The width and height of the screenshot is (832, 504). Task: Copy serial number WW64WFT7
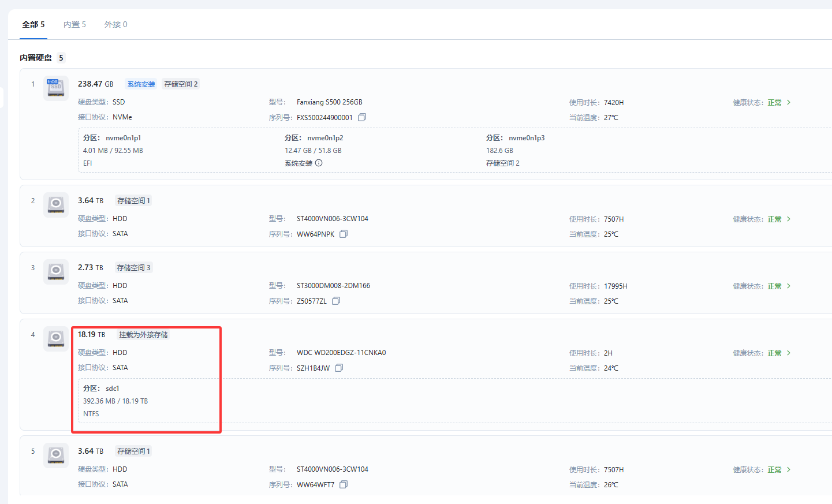coord(344,484)
